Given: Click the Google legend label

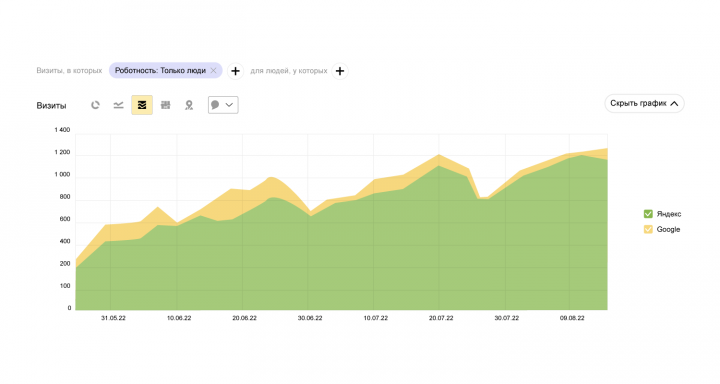Looking at the screenshot, I should [x=668, y=229].
